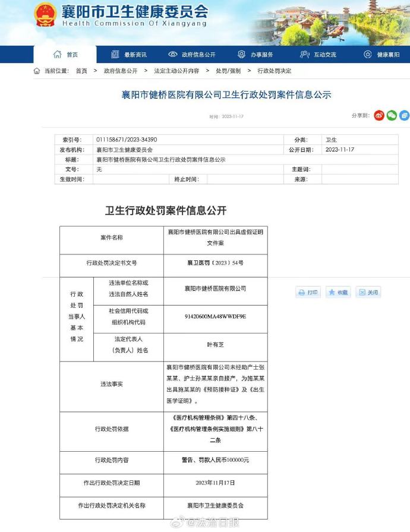Bookmark the page using 收藏 button
Screen dimensions: 410x532
(338, 292)
